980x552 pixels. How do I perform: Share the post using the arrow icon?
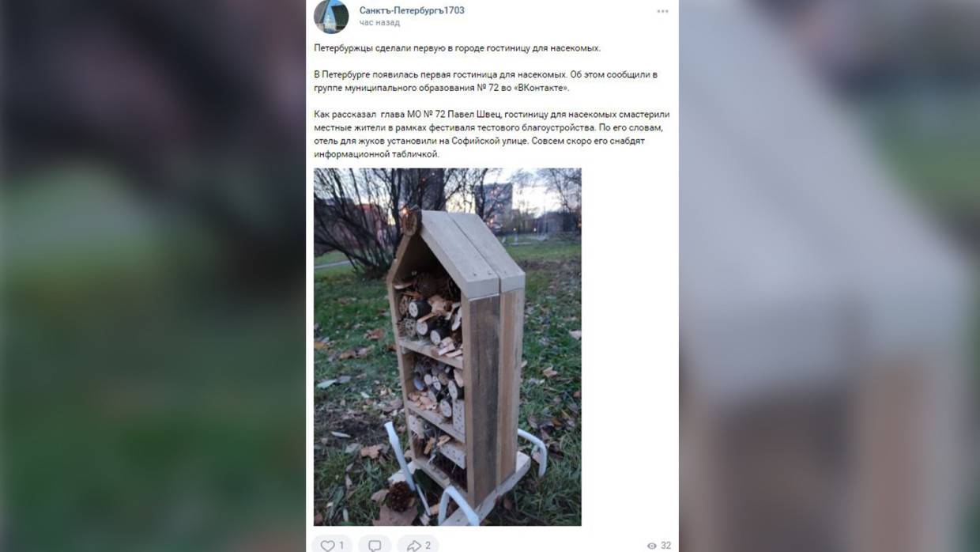click(413, 546)
